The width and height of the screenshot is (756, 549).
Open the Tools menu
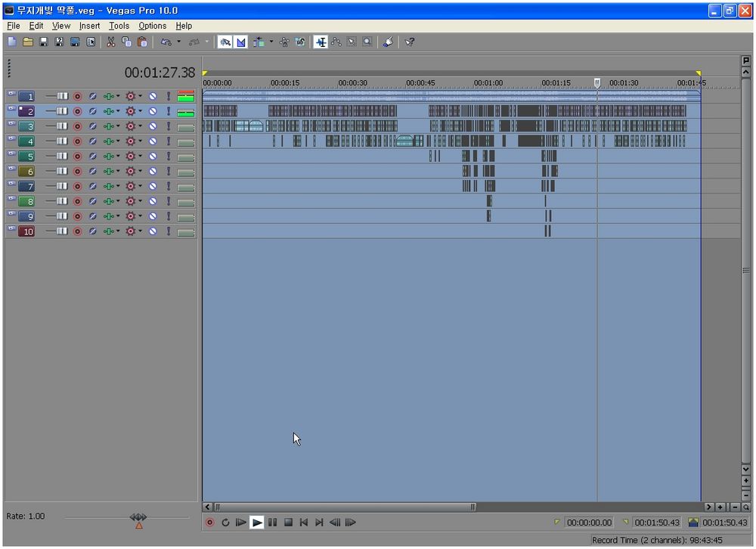119,26
